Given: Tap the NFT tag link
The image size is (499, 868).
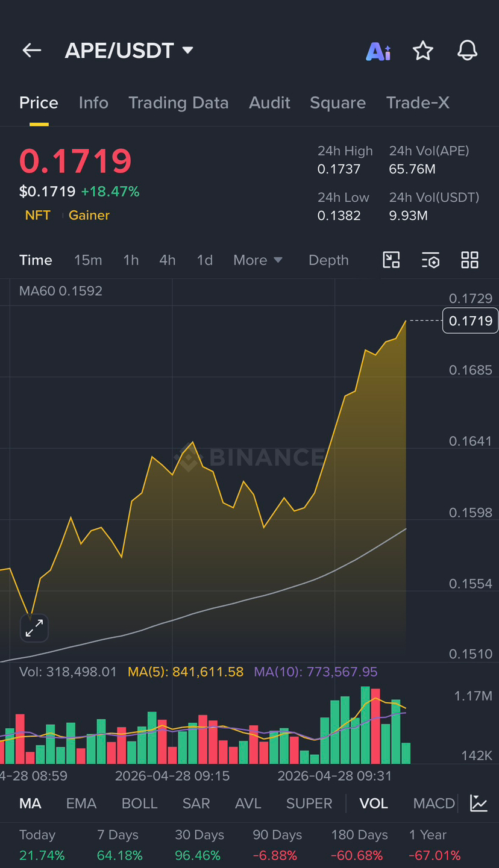Looking at the screenshot, I should tap(38, 215).
